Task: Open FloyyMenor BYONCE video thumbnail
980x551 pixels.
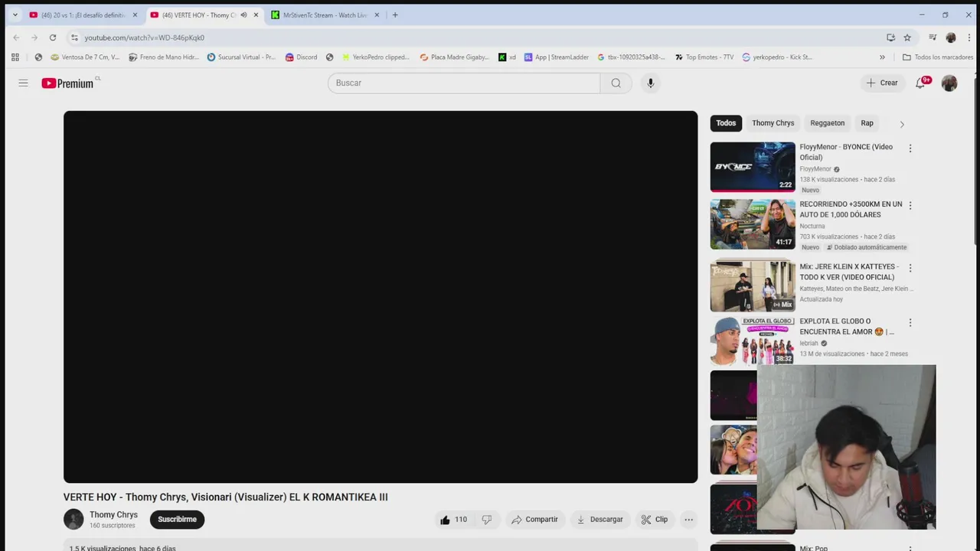Action: coord(753,167)
